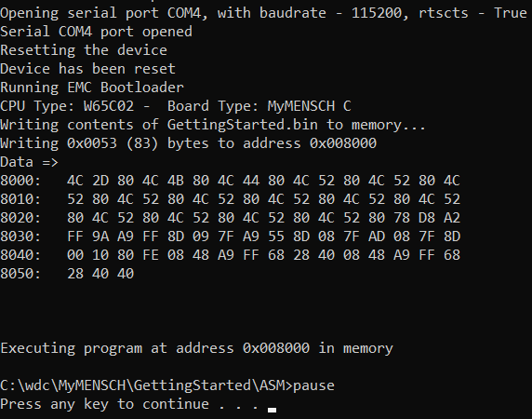This screenshot has height=419, width=532.
Task: Click the '8050:' hex row address
Action: (20, 274)
